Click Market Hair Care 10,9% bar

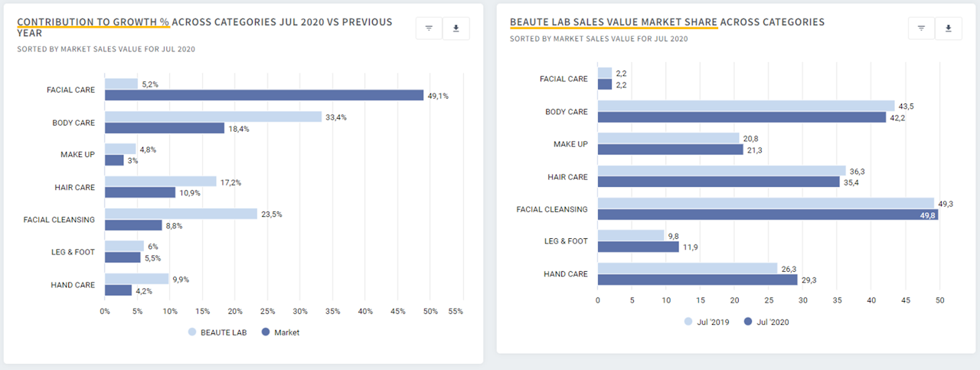tap(140, 192)
